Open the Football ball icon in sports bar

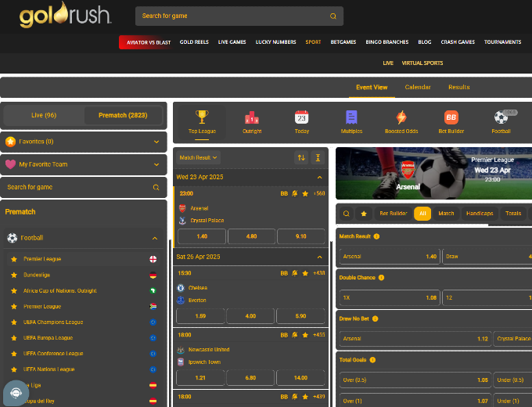pos(501,117)
